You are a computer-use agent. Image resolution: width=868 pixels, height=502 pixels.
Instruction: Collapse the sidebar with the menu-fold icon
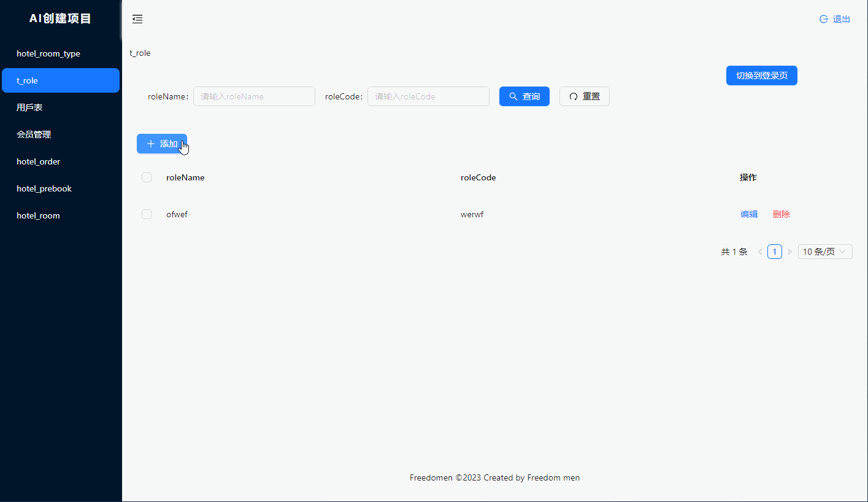pyautogui.click(x=137, y=19)
